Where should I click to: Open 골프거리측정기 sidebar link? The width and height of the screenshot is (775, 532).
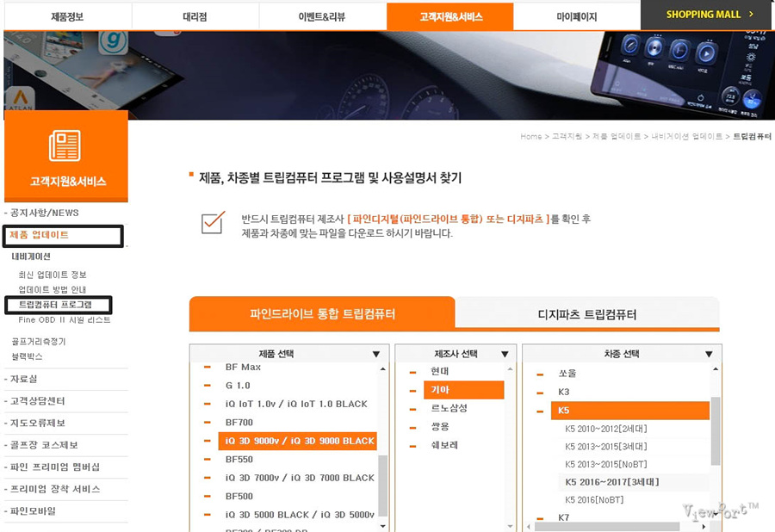click(39, 342)
